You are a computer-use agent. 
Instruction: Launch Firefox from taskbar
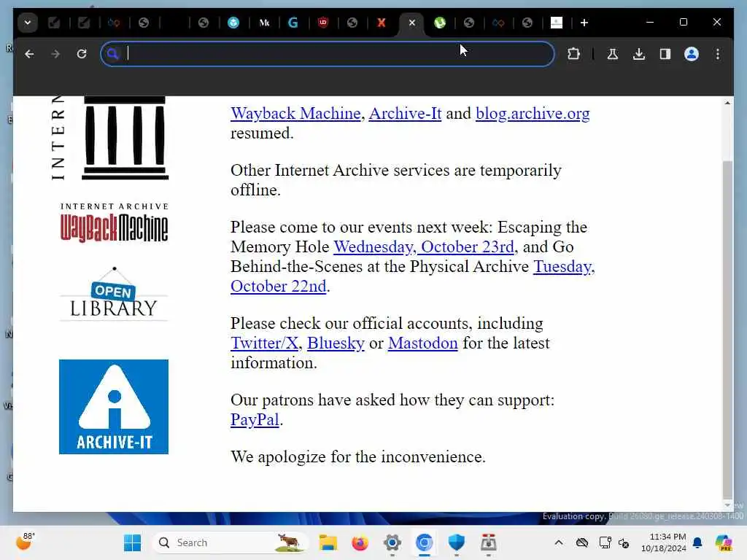click(360, 542)
